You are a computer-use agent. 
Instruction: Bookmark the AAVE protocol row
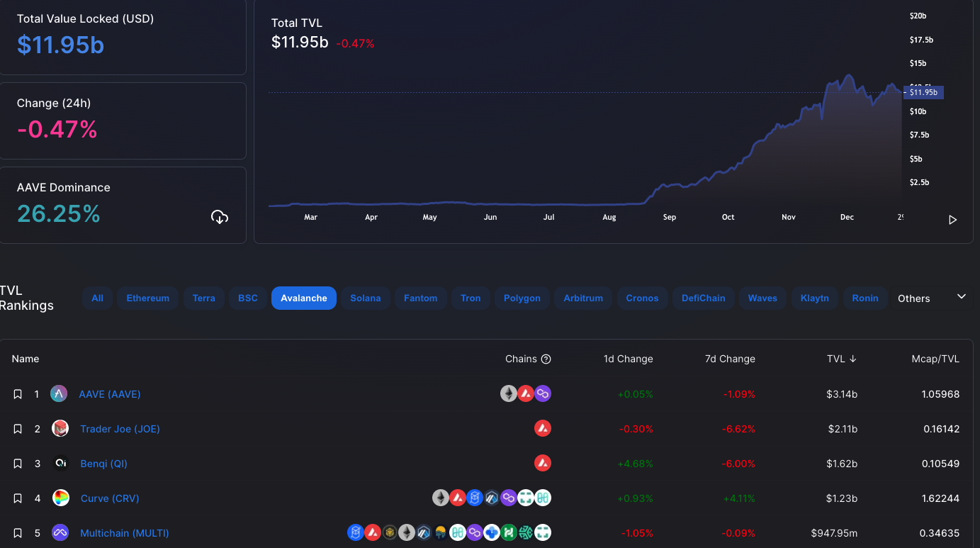[18, 394]
